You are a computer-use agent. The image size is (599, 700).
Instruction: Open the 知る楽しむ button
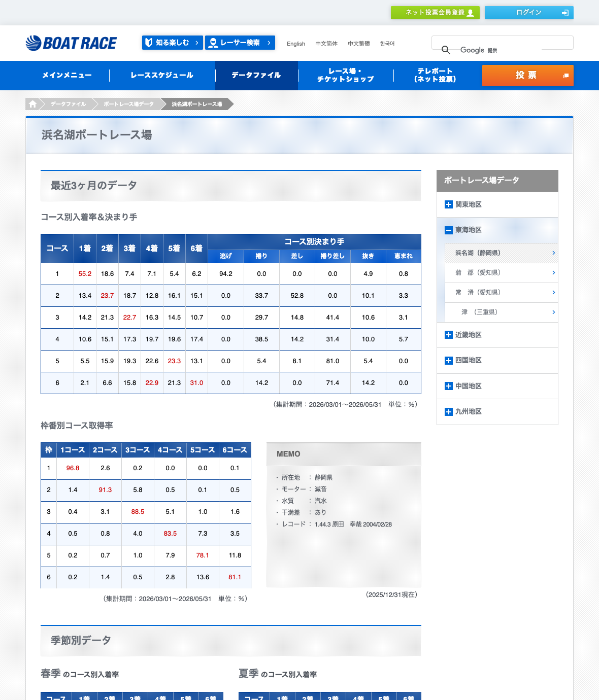pos(173,43)
